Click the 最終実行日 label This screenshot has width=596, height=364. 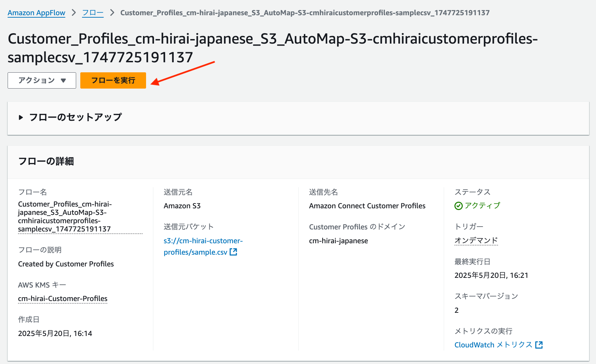point(472,262)
